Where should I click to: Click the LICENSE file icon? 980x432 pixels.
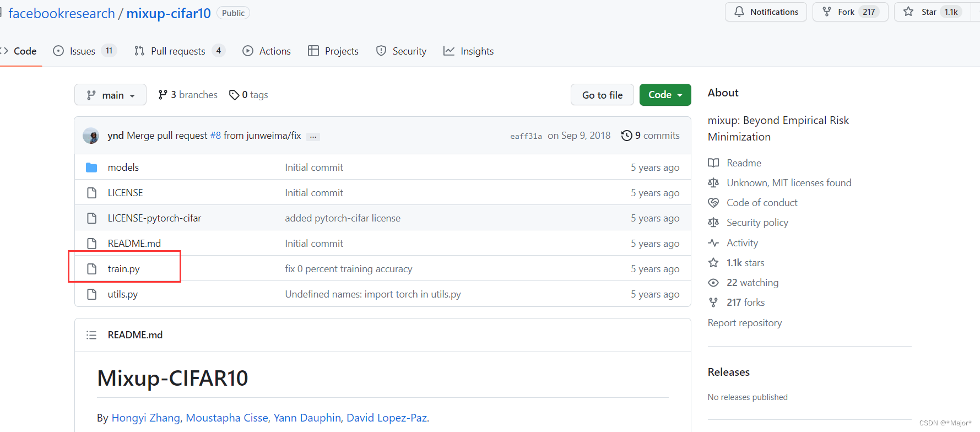(x=92, y=192)
